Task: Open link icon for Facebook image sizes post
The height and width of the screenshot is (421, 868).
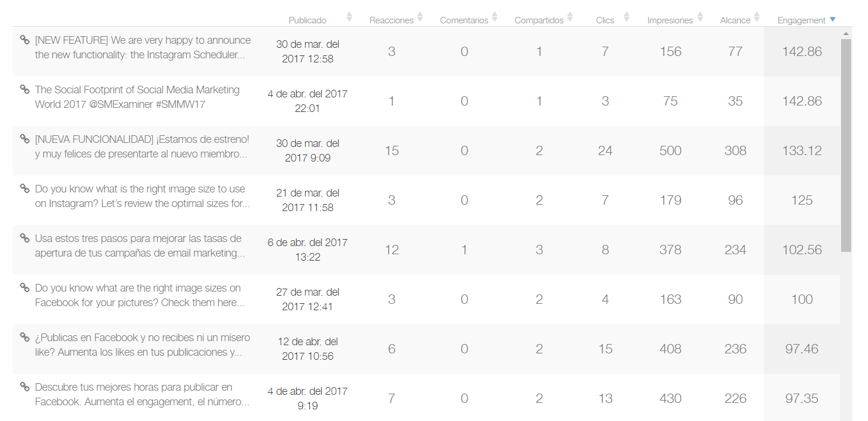Action: pyautogui.click(x=25, y=287)
